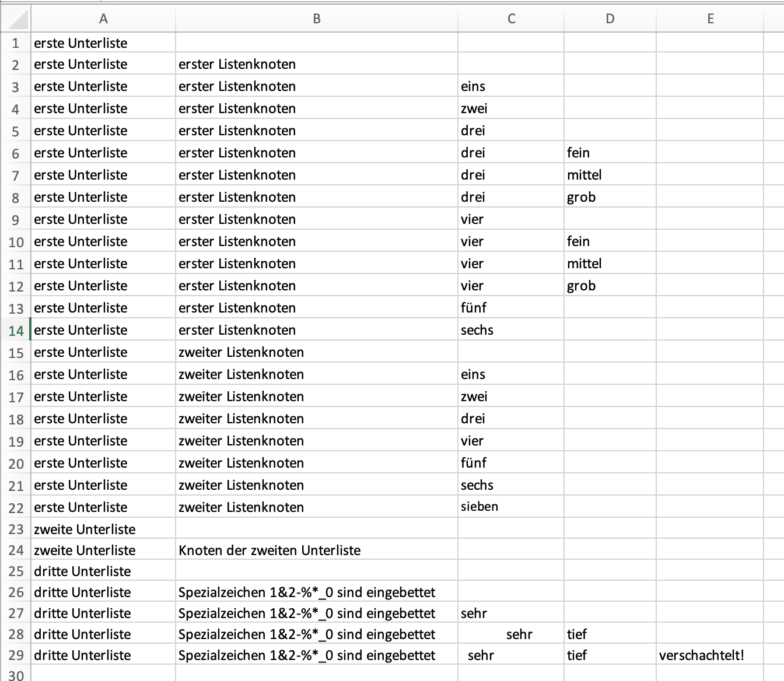The width and height of the screenshot is (784, 681).
Task: Click cell C20 containing 'fünf'
Action: click(511, 462)
